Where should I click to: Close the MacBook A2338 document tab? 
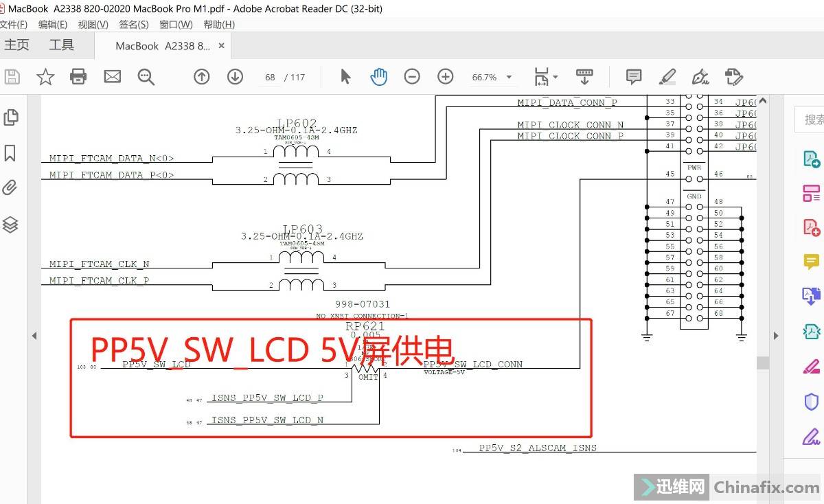click(x=221, y=46)
